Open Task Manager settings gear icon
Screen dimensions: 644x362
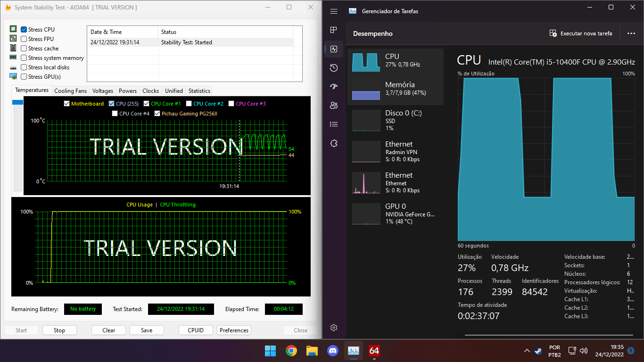click(x=334, y=328)
